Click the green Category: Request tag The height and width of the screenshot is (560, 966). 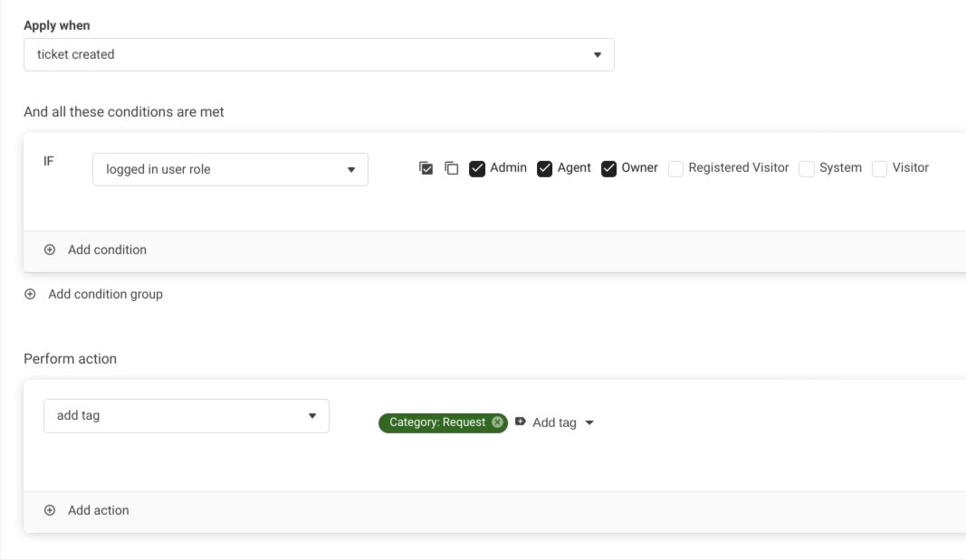(x=437, y=422)
